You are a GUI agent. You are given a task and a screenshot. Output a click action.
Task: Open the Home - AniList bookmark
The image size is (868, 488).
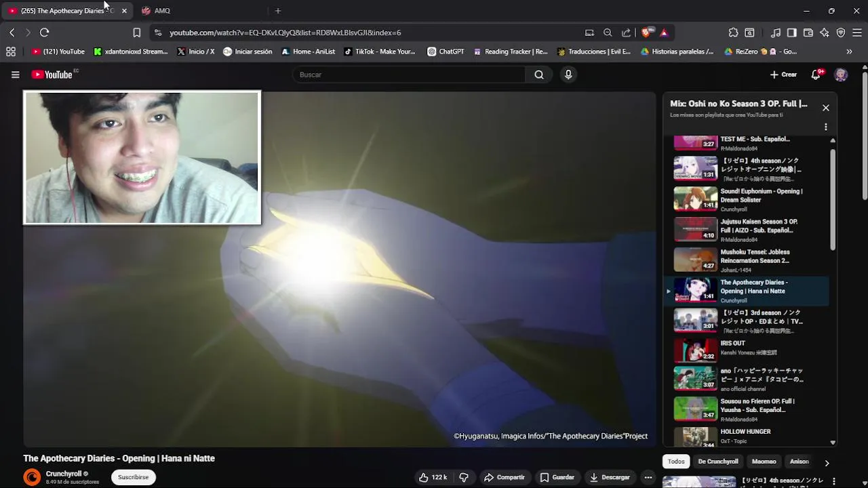click(x=308, y=52)
